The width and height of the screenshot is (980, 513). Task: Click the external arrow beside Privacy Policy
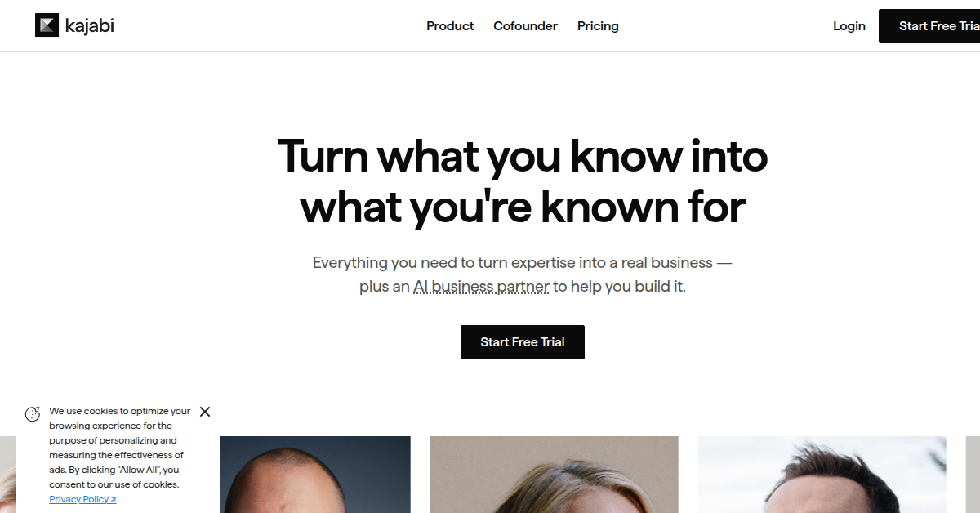tap(113, 500)
